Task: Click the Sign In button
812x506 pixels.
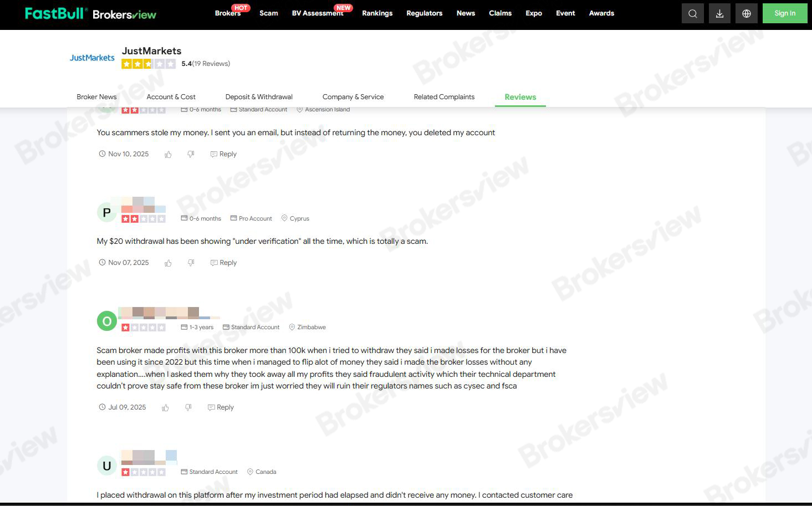Action: click(x=785, y=13)
